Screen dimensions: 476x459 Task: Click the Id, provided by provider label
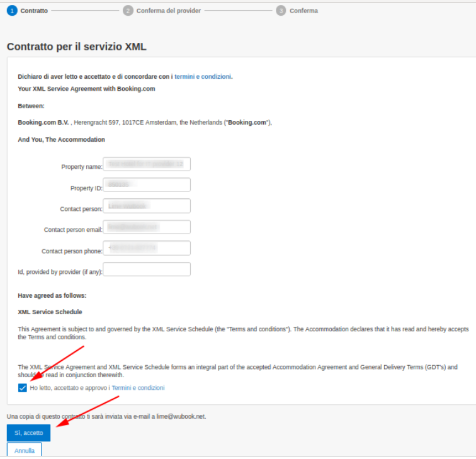click(60, 272)
